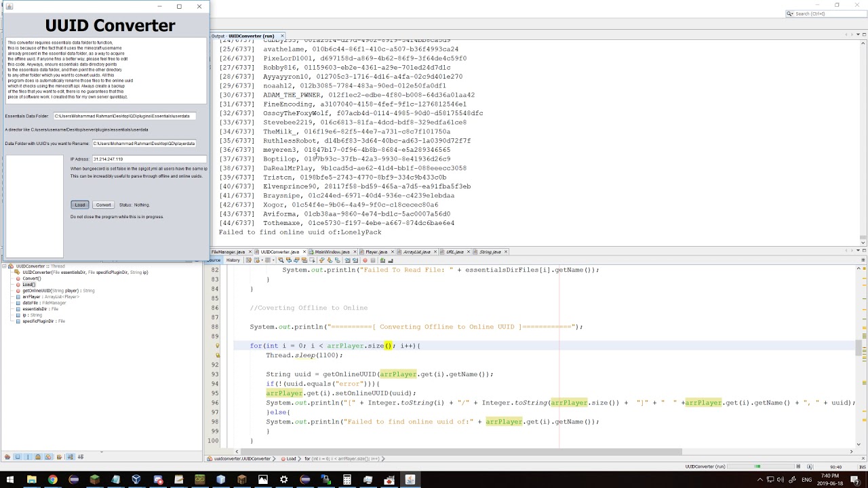
Task: Switch to FileManager.java editor tab
Action: click(228, 252)
